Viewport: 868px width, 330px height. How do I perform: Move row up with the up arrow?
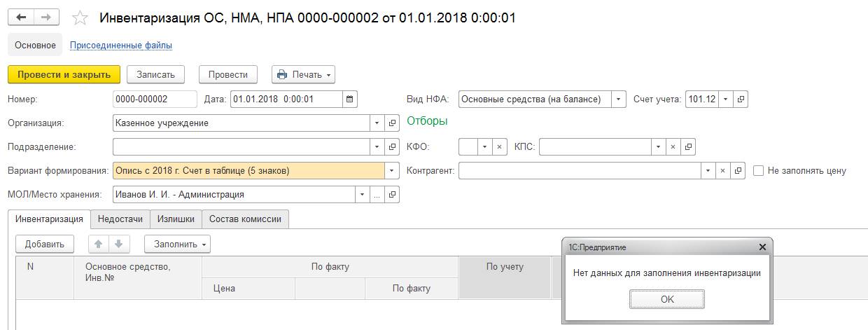(99, 244)
